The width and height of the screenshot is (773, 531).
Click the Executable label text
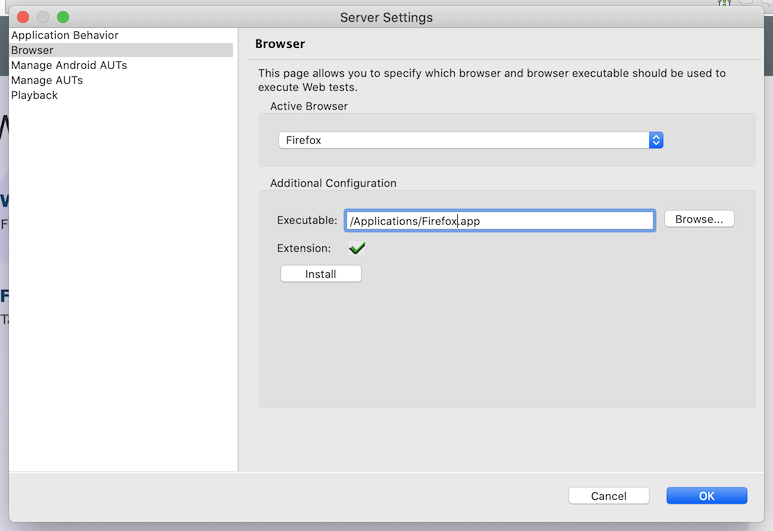307,221
